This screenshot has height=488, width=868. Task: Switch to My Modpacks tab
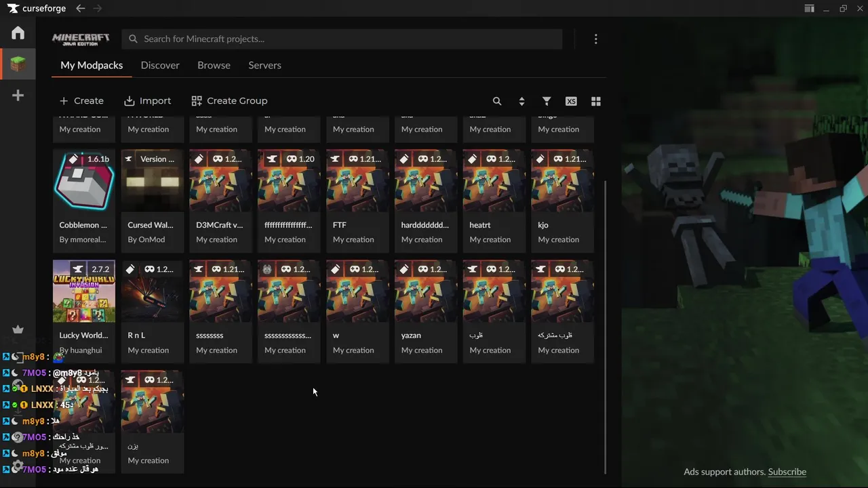[x=92, y=65]
